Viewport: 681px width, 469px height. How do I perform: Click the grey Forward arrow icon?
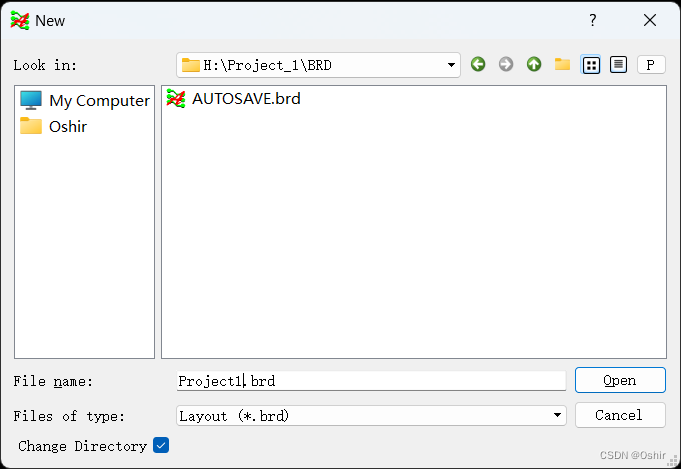tap(506, 65)
